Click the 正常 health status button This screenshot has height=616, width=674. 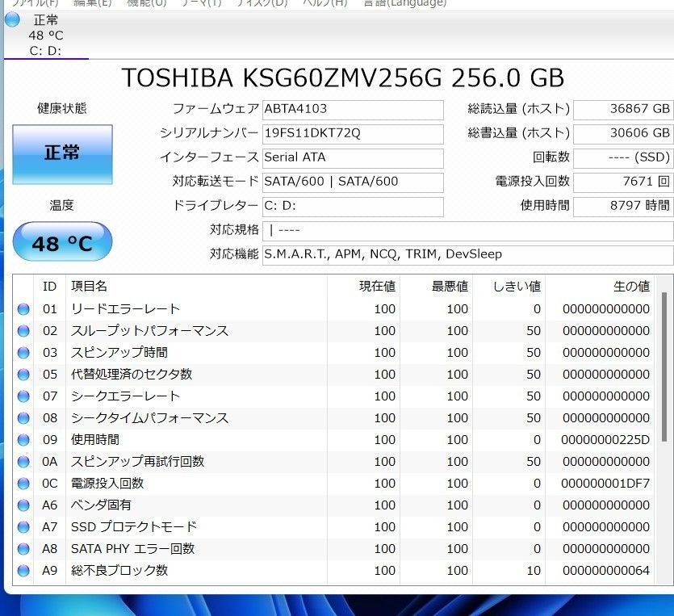[62, 154]
